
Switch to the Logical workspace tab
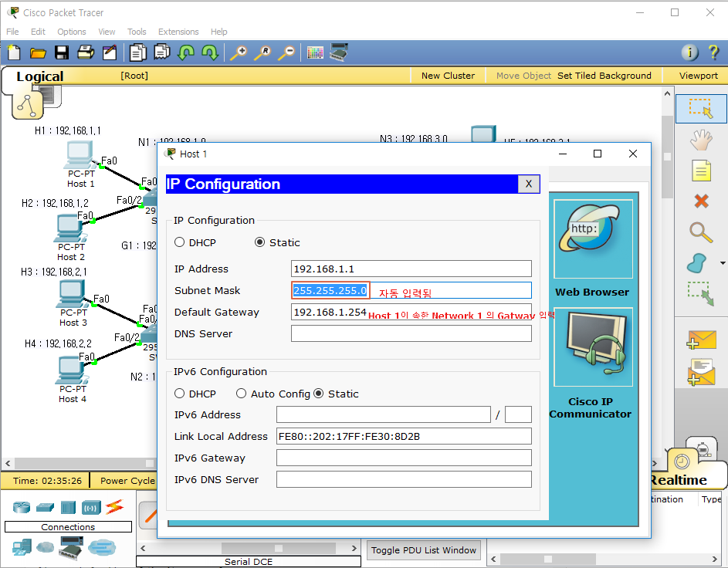[40, 76]
